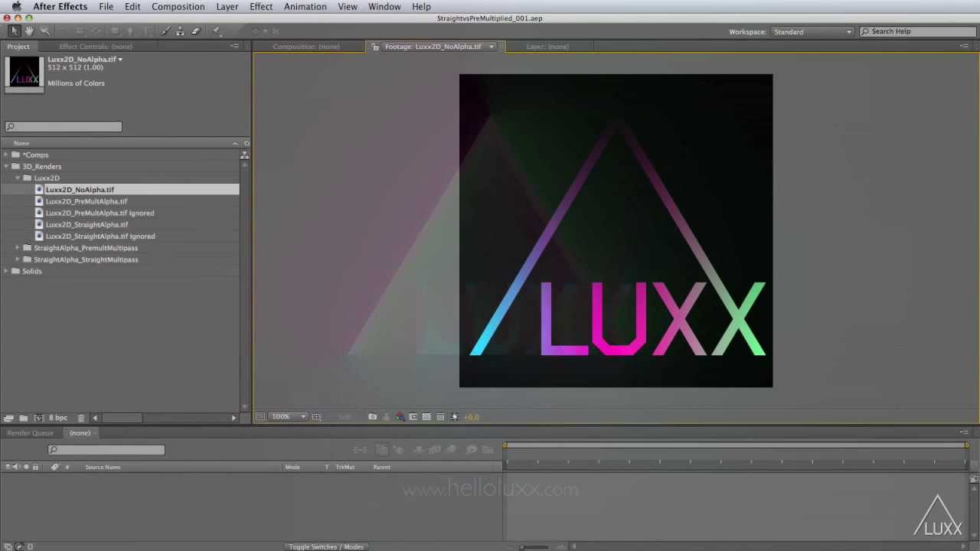980x551 pixels.
Task: Select the Clone Stamp tool
Action: (x=180, y=31)
